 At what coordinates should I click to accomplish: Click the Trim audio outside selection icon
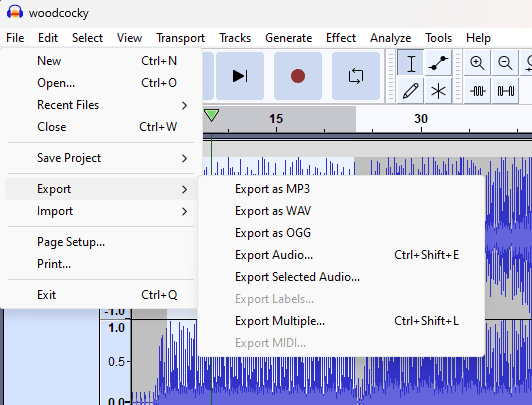tap(477, 91)
